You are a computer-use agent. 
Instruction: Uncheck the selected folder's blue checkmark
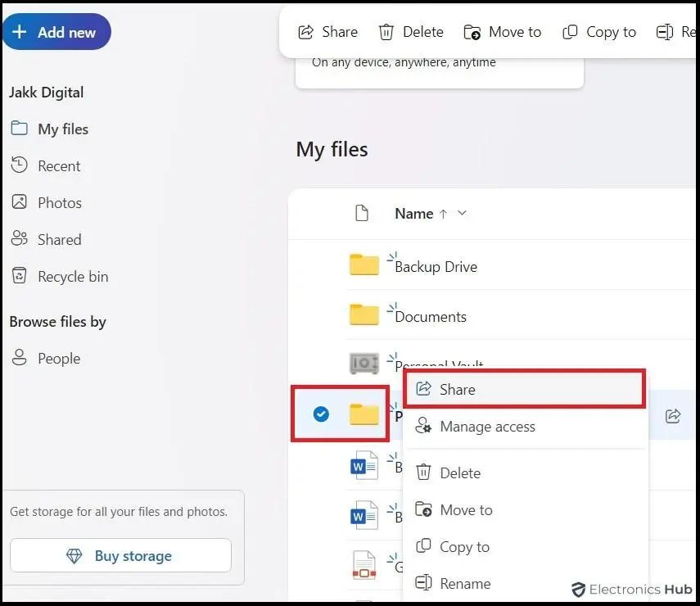[322, 414]
